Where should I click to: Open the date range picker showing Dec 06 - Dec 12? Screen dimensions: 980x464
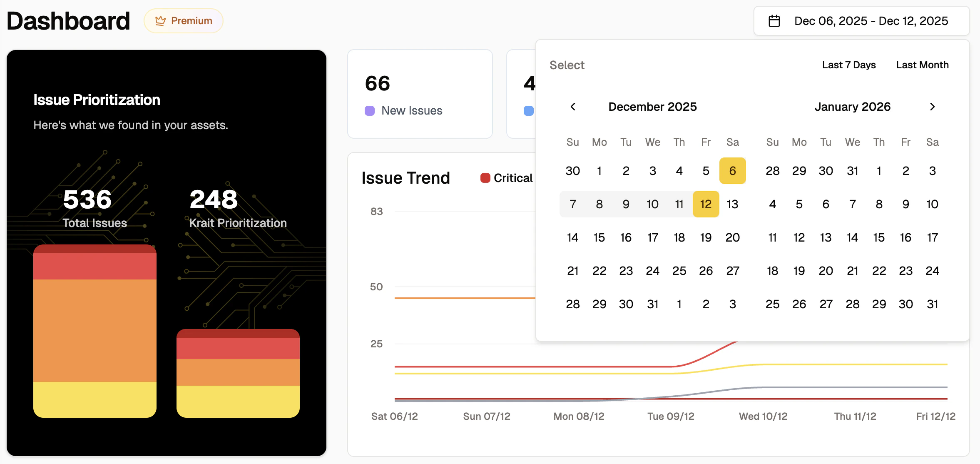click(861, 20)
